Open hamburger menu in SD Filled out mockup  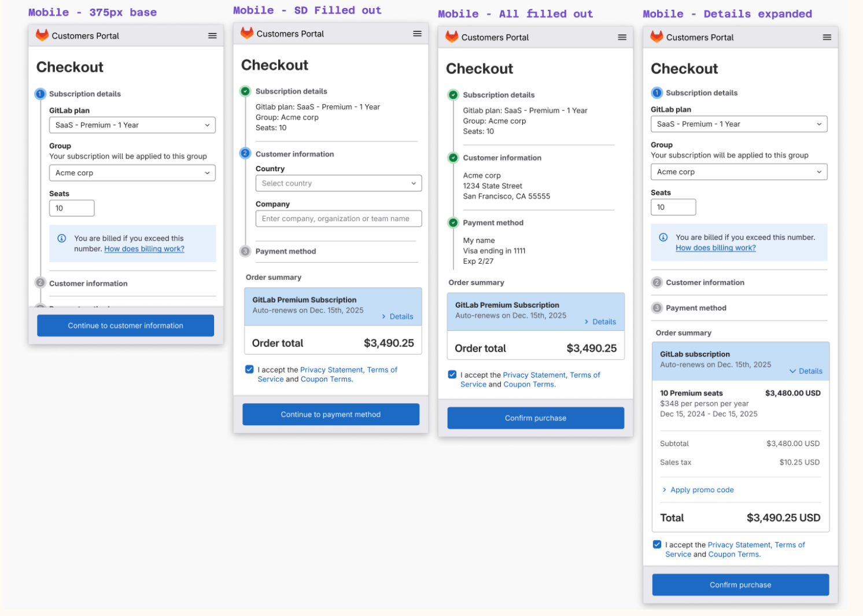coord(417,34)
